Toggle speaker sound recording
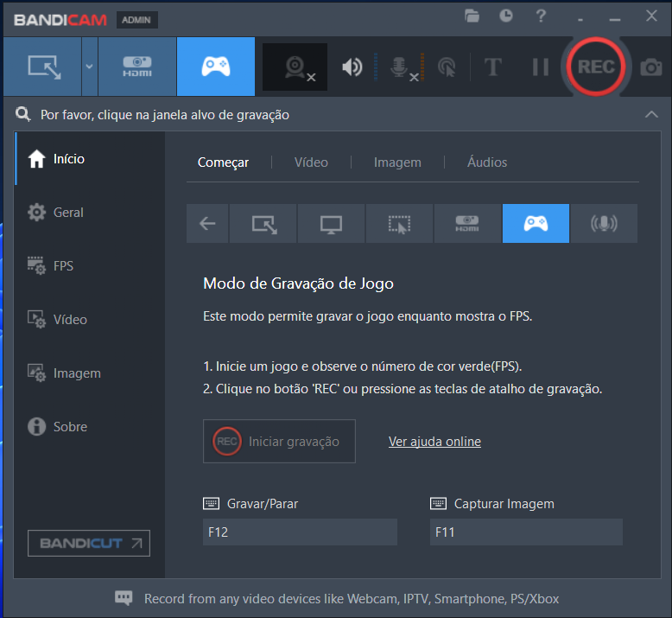Screen dimensions: 672x618 pos(352,67)
